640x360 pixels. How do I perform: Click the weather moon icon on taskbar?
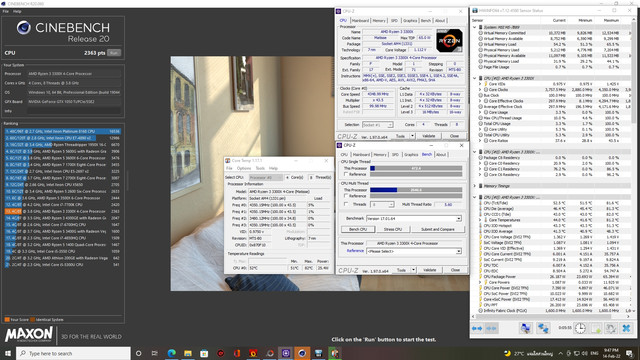click(507, 353)
